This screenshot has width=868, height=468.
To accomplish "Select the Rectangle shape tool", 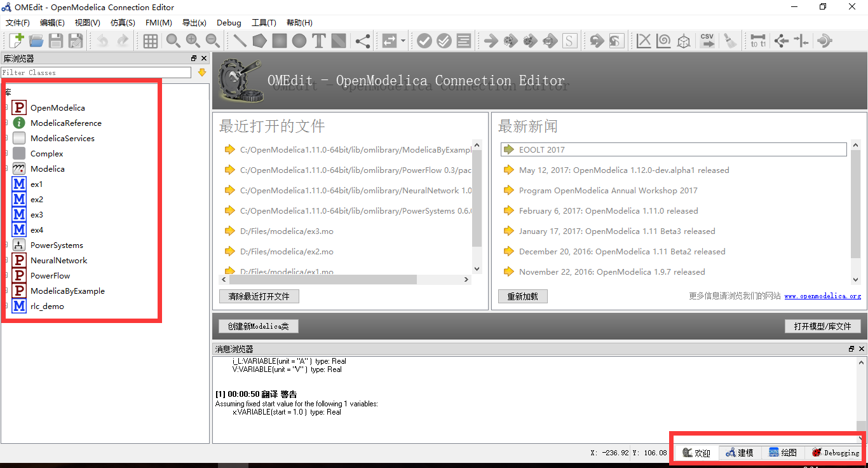I will tap(280, 41).
